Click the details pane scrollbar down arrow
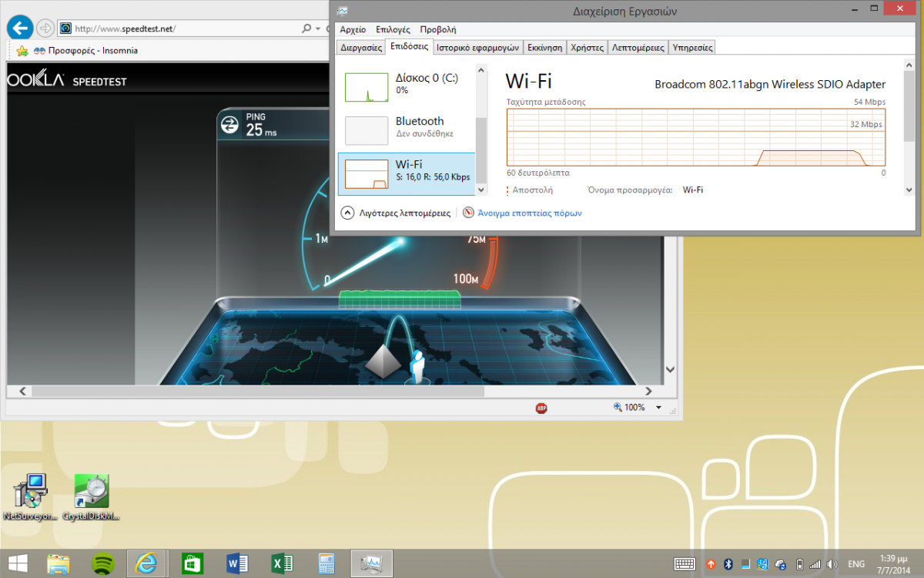The image size is (924, 578). click(910, 190)
